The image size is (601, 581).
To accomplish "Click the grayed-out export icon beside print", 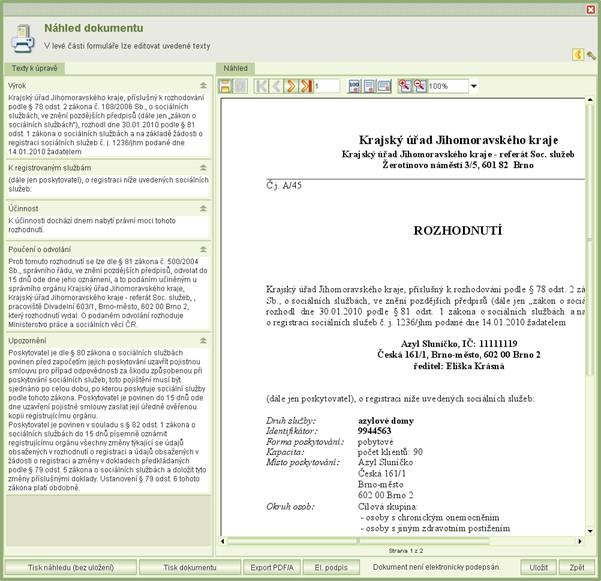I will [241, 86].
